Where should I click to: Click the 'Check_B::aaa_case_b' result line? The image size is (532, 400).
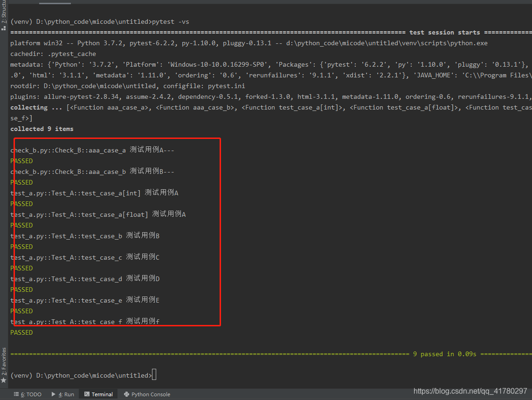(92, 172)
